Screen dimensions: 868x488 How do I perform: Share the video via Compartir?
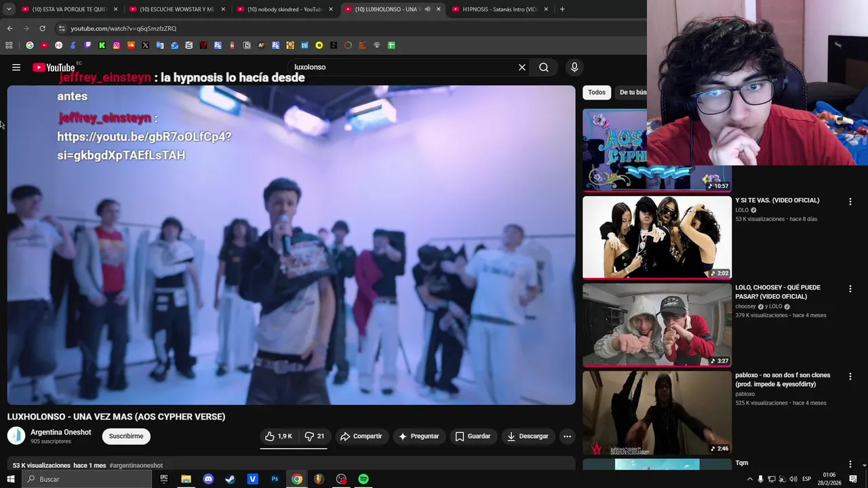coord(361,436)
